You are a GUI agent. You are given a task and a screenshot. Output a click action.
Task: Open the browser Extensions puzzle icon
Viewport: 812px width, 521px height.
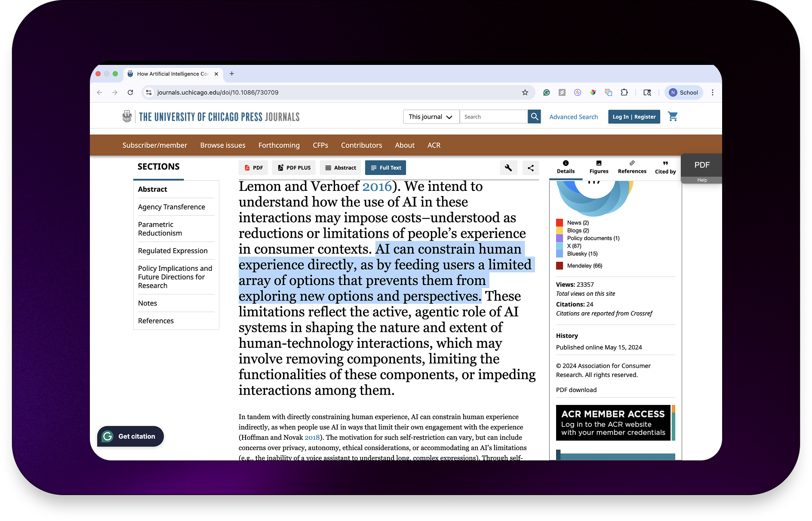pyautogui.click(x=624, y=92)
